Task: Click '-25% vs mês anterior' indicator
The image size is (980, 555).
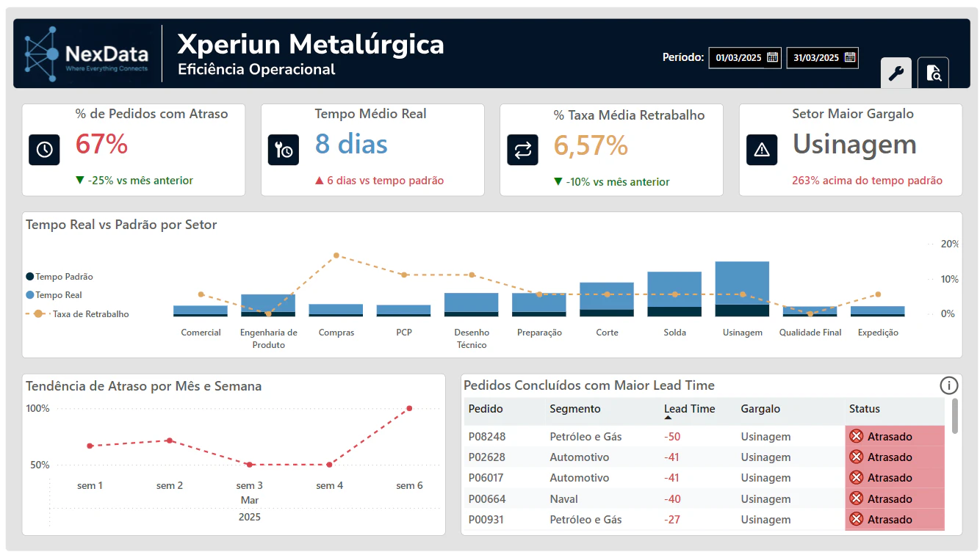Action: click(x=134, y=181)
